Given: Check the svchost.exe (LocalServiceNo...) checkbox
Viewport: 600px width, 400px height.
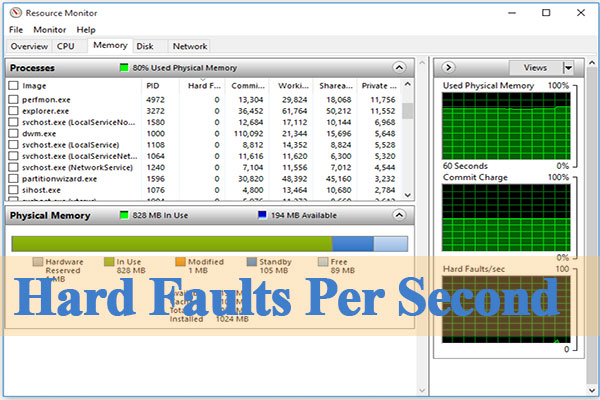Looking at the screenshot, I should click(x=13, y=122).
